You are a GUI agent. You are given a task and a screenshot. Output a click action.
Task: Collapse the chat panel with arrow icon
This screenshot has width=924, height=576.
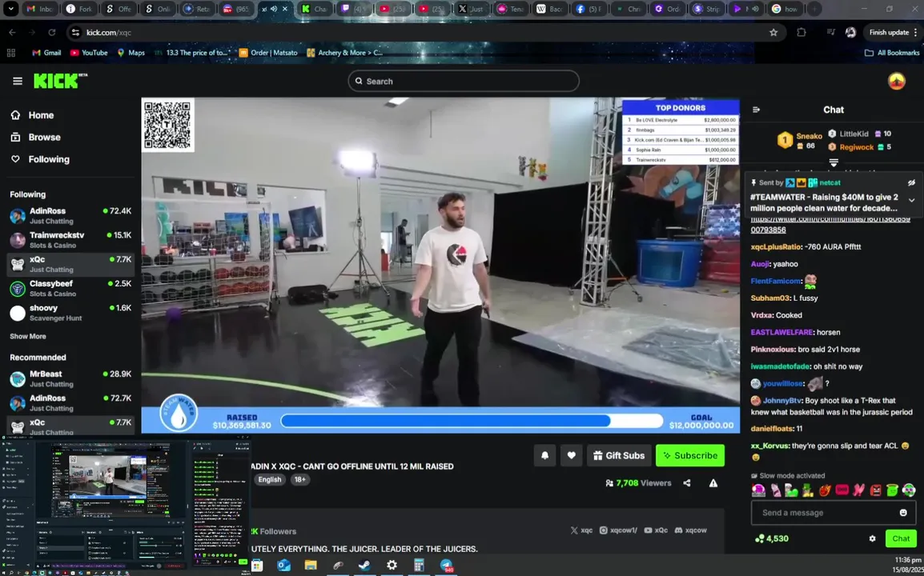point(756,110)
